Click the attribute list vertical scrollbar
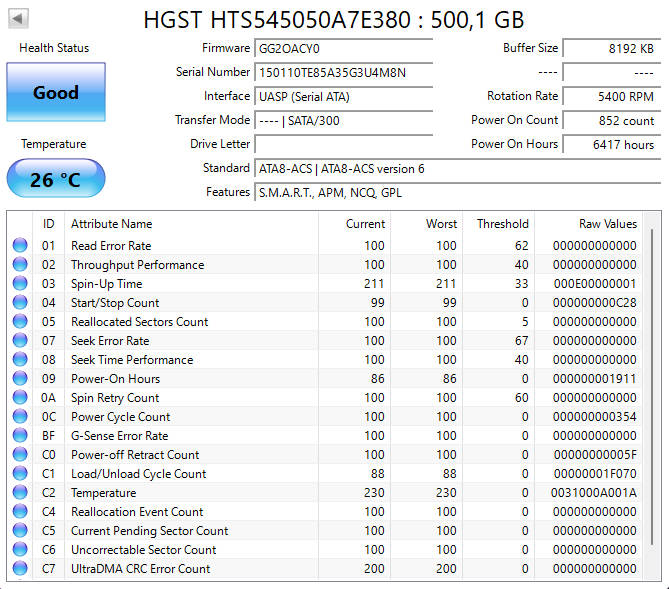Viewport: 669px width, 589px height. (652, 387)
